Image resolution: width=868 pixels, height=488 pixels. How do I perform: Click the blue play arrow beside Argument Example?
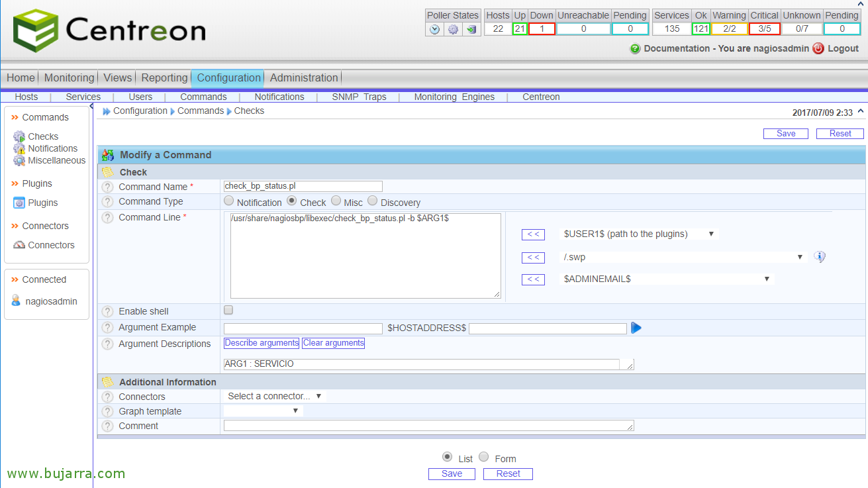636,328
